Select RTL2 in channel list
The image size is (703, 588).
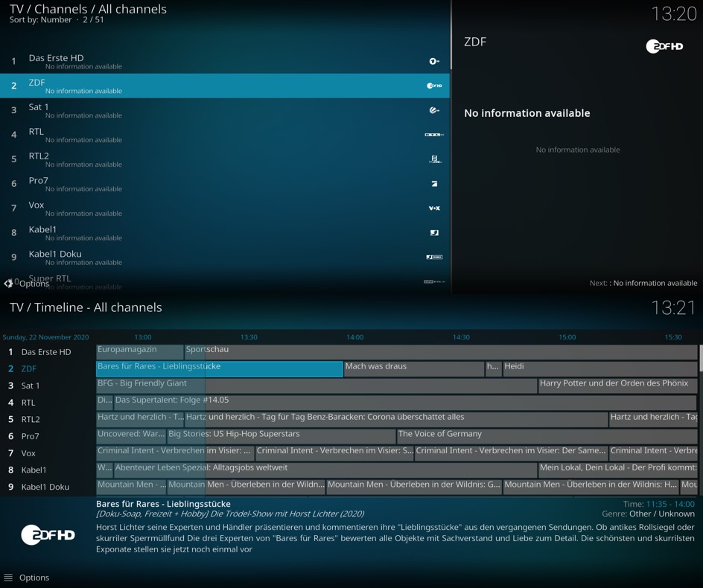(x=225, y=159)
